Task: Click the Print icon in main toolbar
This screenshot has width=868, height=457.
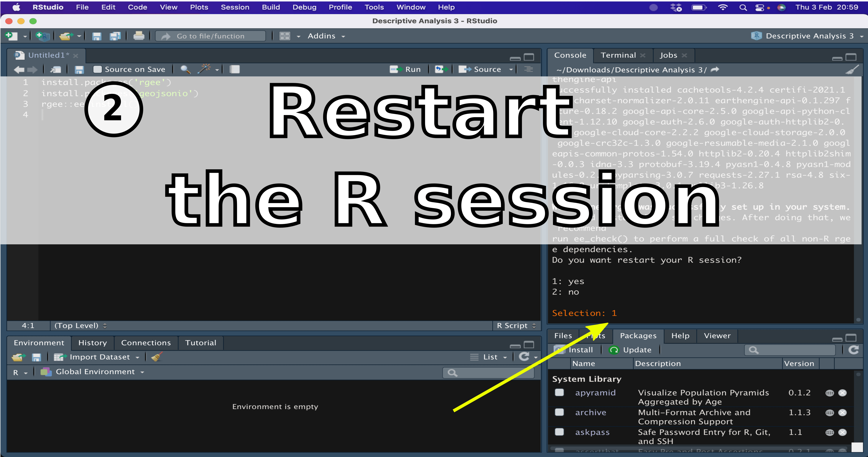Action: tap(138, 36)
